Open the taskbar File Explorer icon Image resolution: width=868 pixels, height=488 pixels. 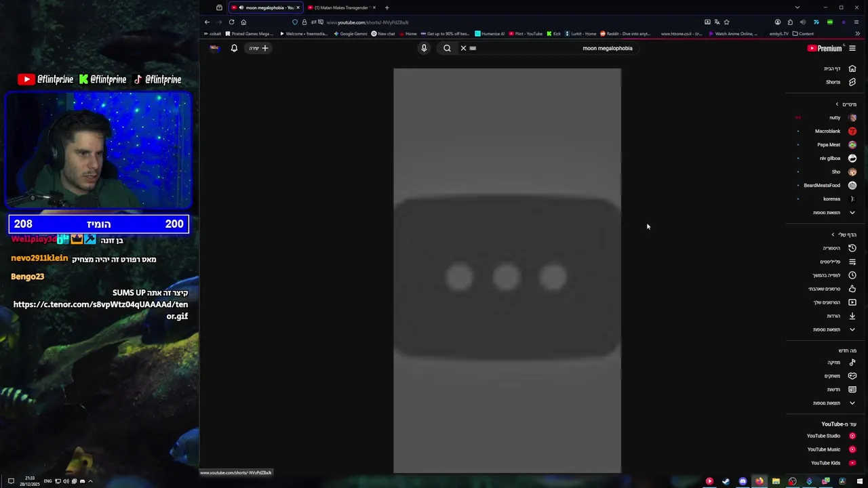[x=776, y=481]
